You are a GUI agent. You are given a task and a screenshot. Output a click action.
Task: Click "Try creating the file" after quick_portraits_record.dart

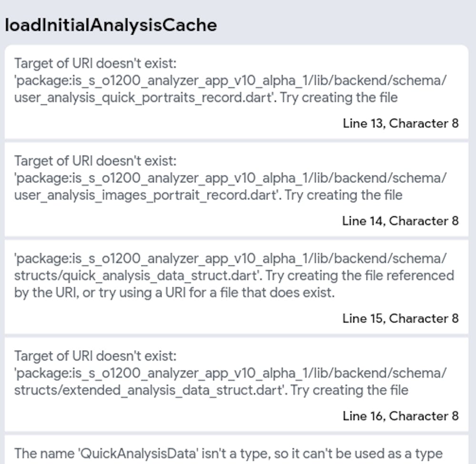(x=338, y=98)
